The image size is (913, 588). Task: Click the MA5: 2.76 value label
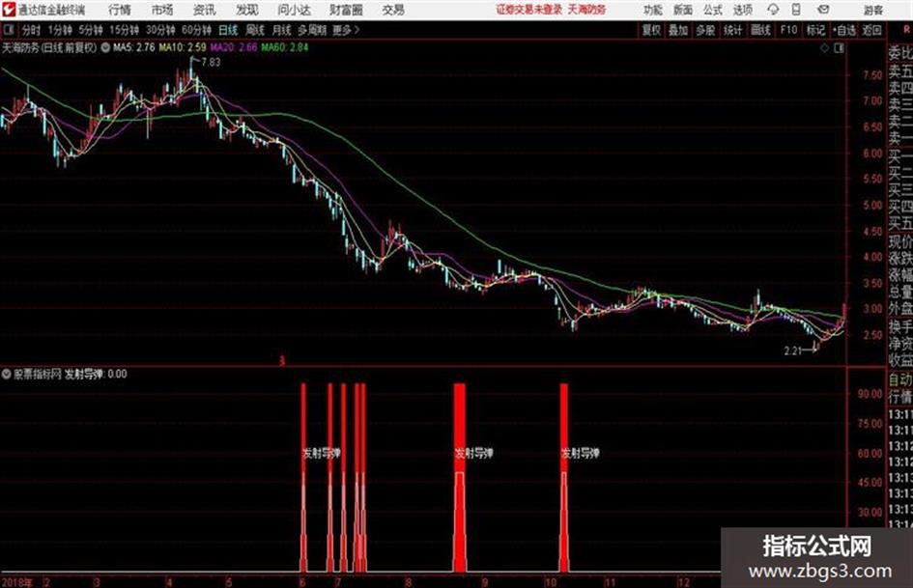(134, 47)
